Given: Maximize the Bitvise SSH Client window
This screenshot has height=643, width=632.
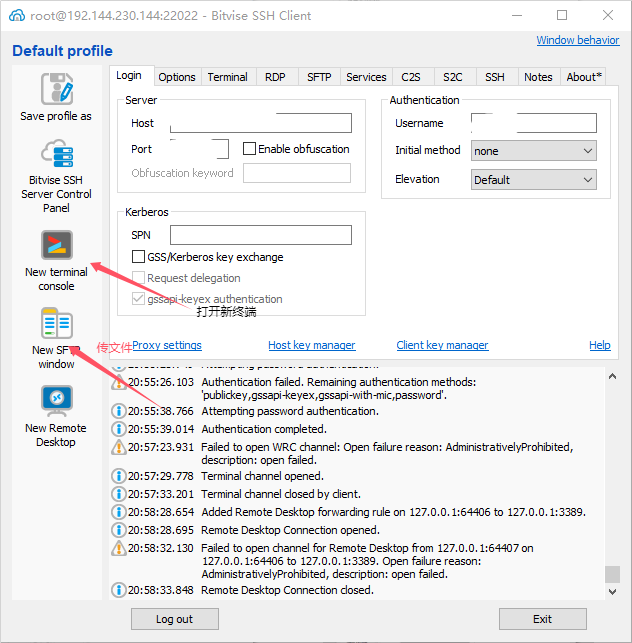Looking at the screenshot, I should pos(562,15).
